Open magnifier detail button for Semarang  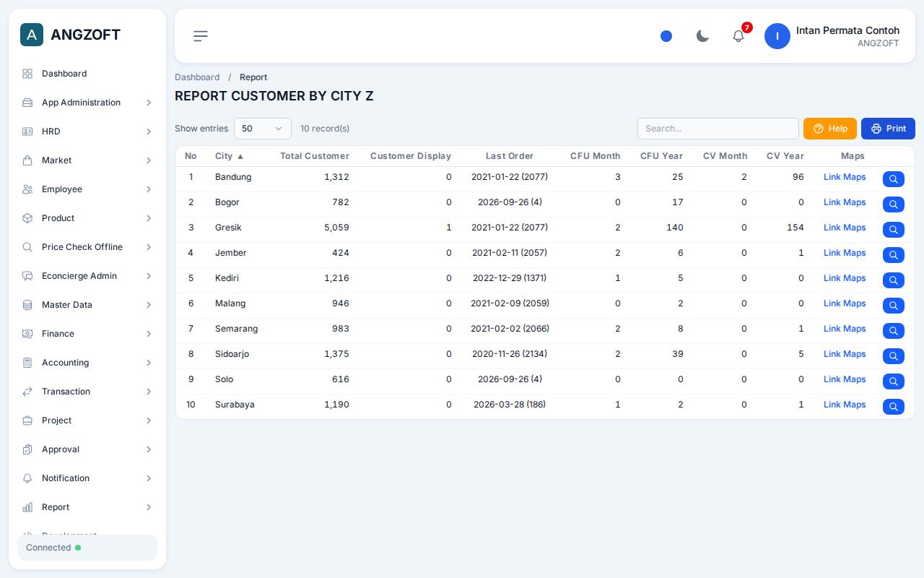pos(894,331)
